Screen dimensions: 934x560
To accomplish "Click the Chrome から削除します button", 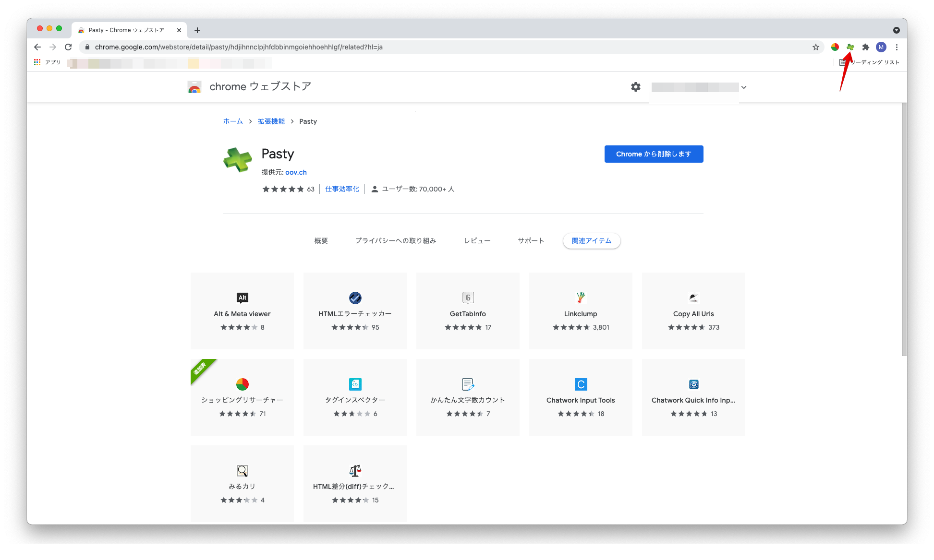I will pos(654,154).
